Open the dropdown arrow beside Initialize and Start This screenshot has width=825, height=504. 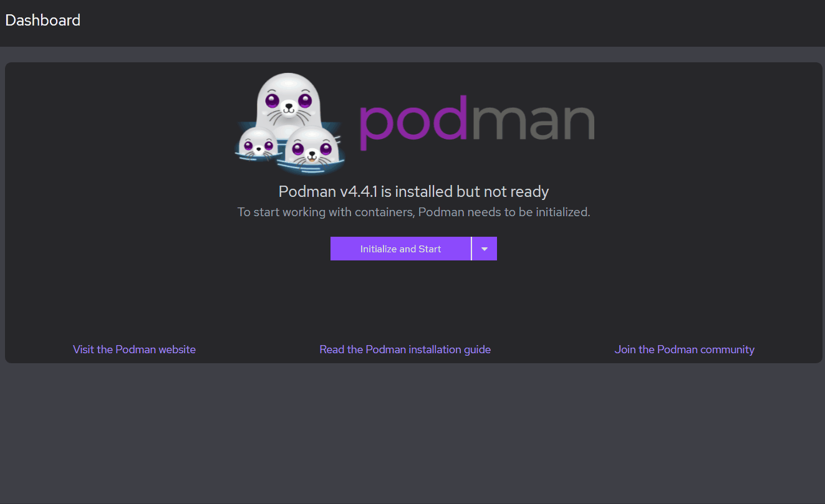tap(485, 249)
